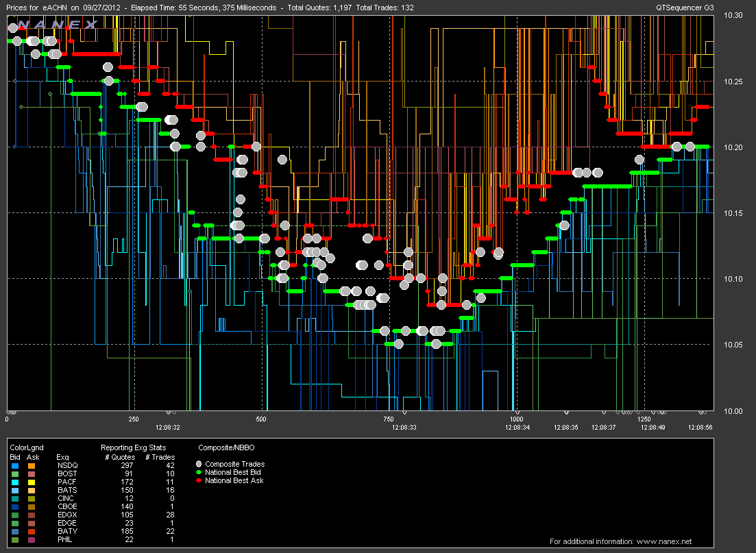Screen dimensions: 756x553
Task: Select the NSDQ exchange label
Action: [67, 465]
